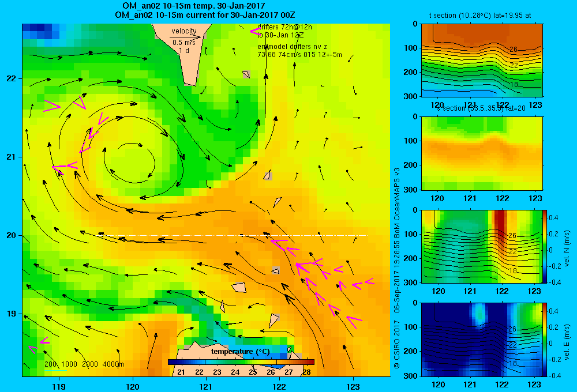Click the white dash-dot section line at latitude 20

[235, 235]
